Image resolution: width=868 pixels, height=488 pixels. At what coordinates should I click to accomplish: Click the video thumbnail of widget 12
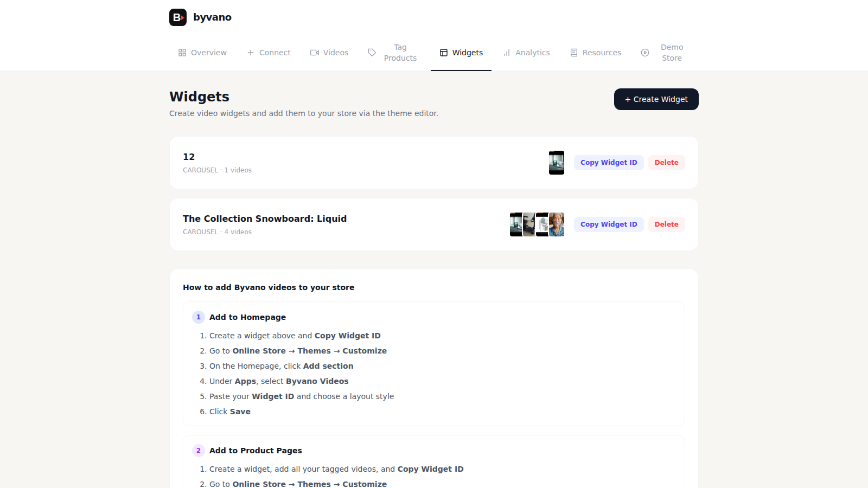point(556,163)
